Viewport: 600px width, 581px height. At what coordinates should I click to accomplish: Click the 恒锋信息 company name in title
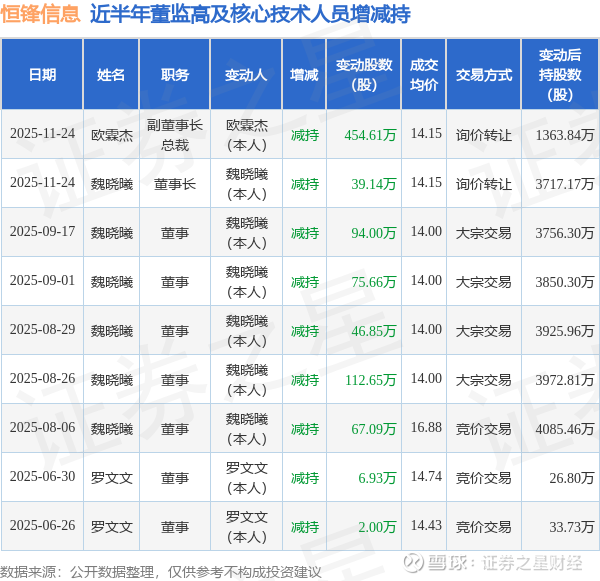click(x=40, y=15)
